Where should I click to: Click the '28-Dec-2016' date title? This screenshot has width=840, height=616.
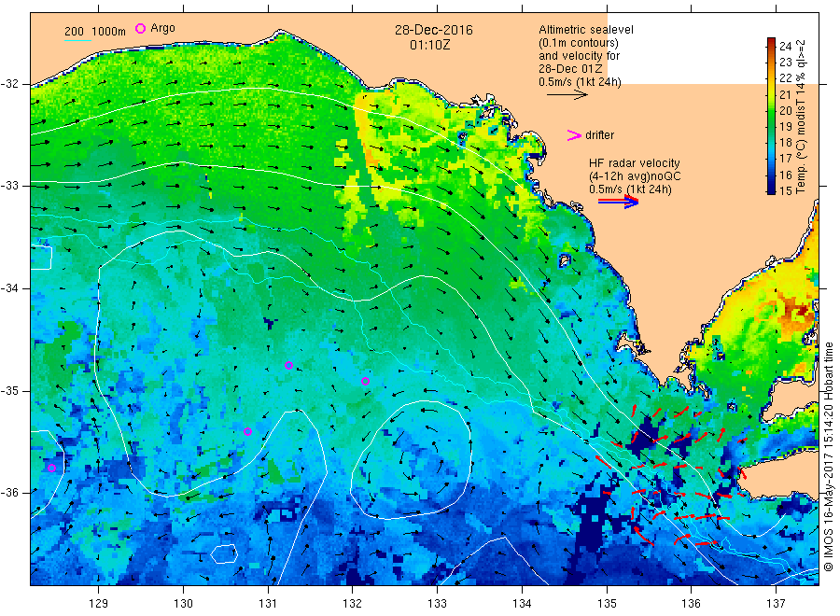click(434, 30)
